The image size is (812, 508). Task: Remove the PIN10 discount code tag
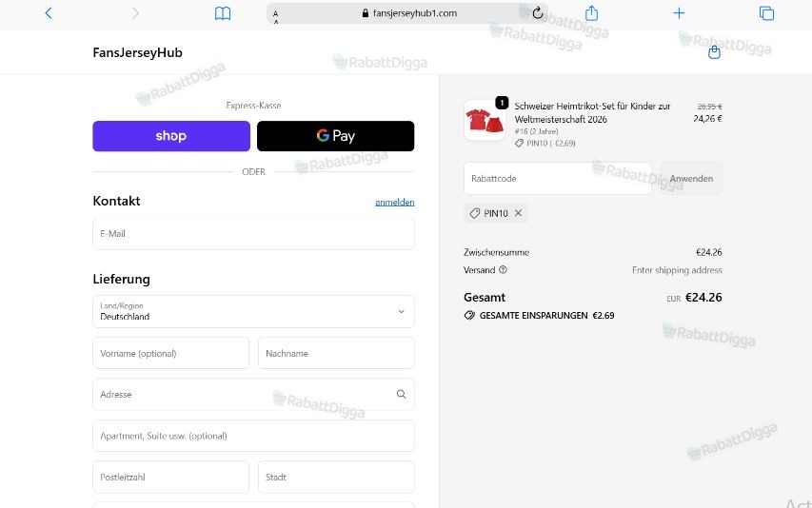coord(519,212)
